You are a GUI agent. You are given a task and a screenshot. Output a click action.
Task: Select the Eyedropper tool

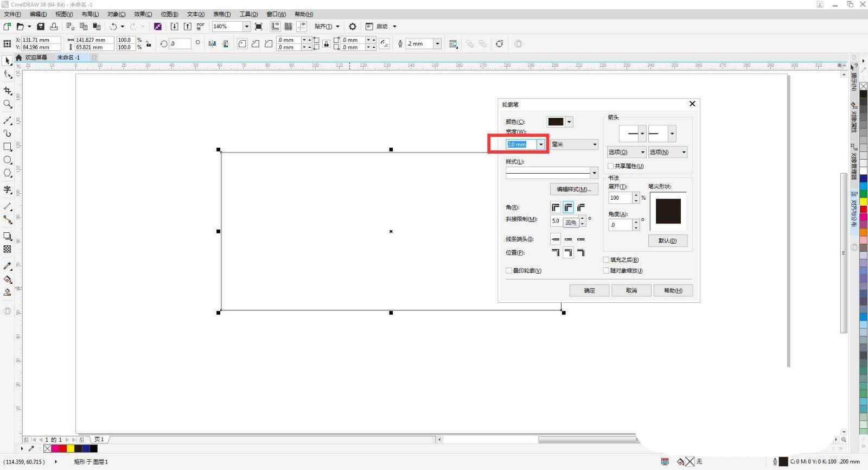[x=8, y=266]
